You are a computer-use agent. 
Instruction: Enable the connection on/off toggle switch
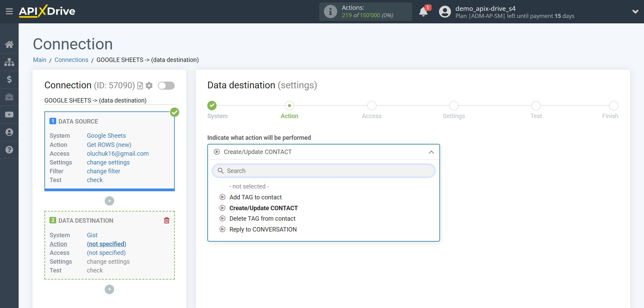[x=166, y=86]
